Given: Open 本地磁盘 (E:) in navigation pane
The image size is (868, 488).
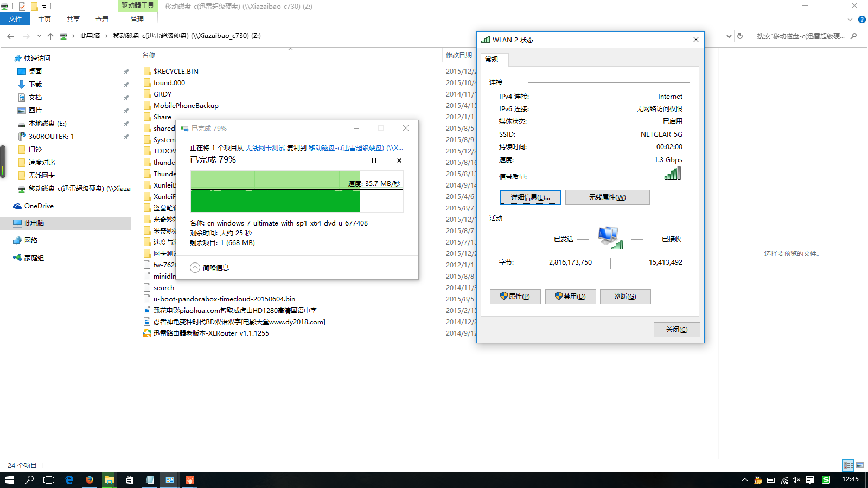Looking at the screenshot, I should [x=48, y=124].
